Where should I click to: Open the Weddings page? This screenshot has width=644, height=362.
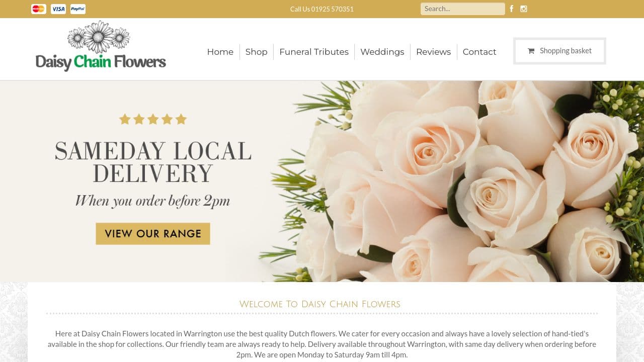(x=382, y=52)
